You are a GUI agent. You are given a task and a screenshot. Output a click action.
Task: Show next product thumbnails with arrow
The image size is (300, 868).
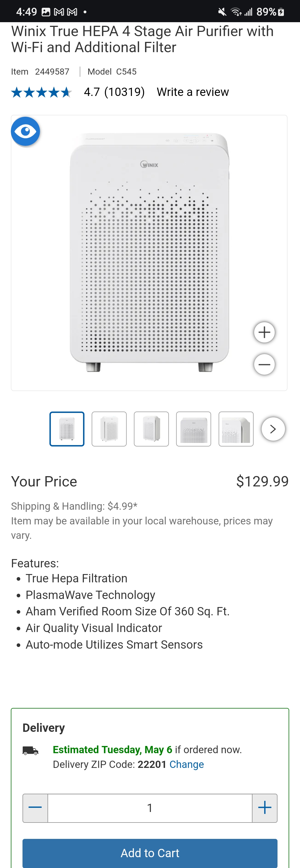point(273,429)
